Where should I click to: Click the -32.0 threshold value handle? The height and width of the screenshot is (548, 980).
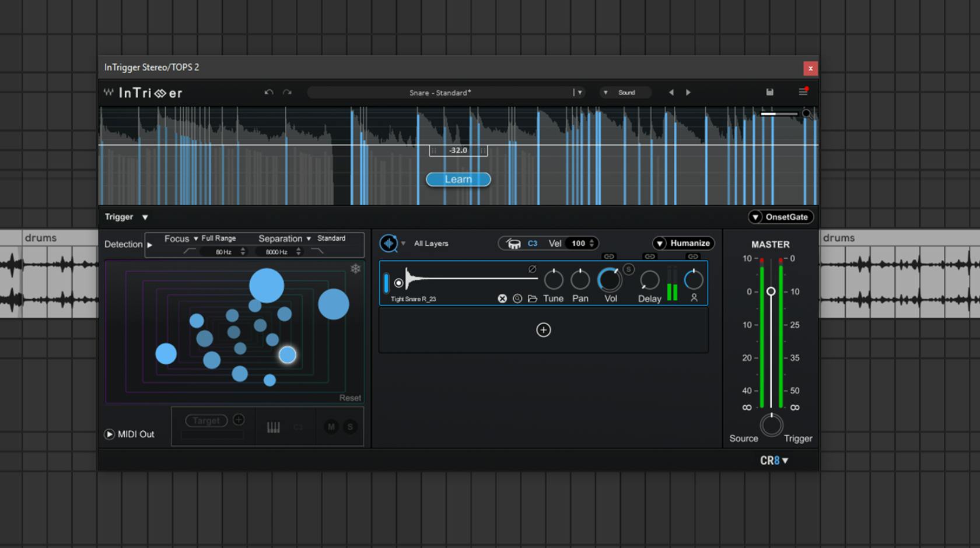point(459,150)
